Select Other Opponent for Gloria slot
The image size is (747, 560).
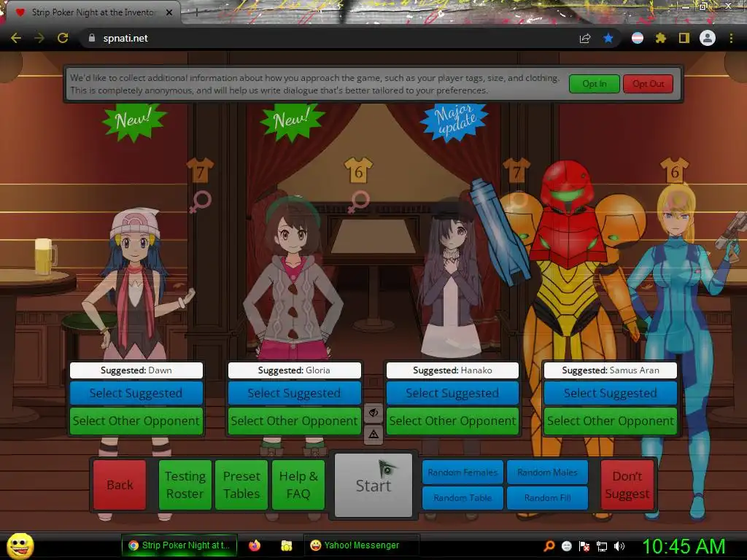pos(295,421)
